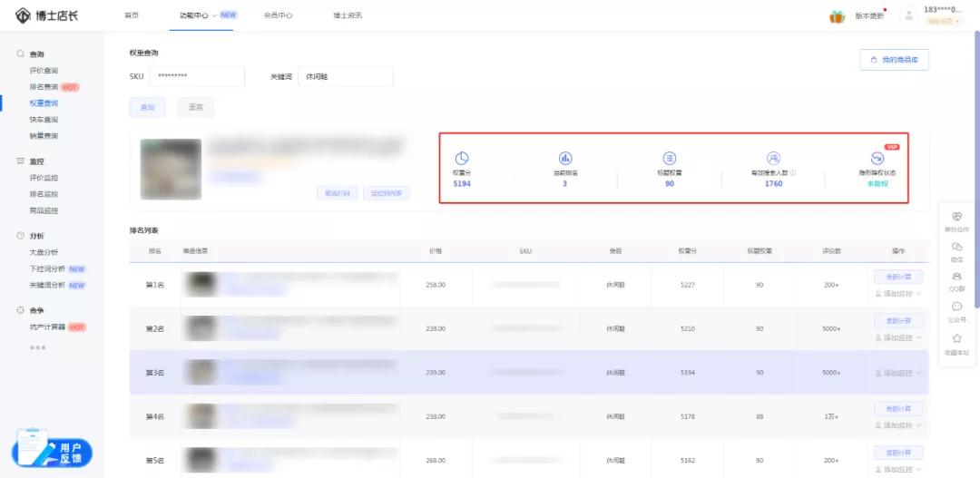The height and width of the screenshot is (478, 980).
Task: Go to the 首页 tab
Action: click(x=132, y=15)
